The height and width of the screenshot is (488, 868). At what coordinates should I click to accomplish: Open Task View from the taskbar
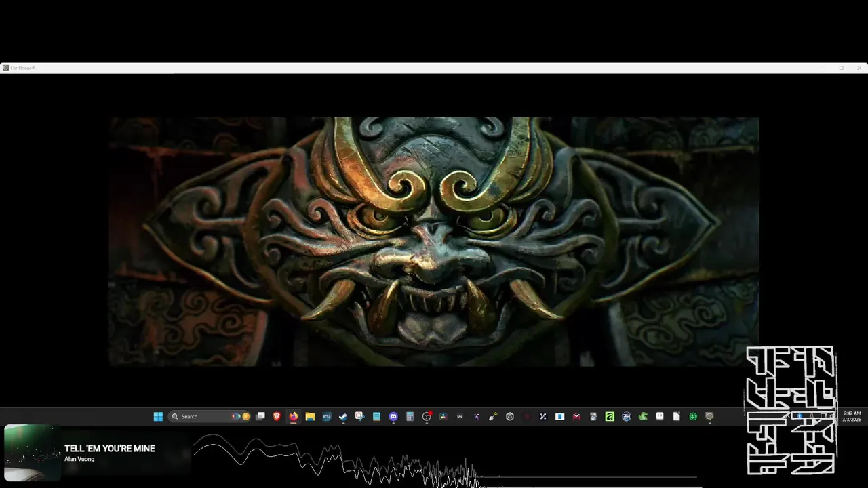click(x=260, y=416)
